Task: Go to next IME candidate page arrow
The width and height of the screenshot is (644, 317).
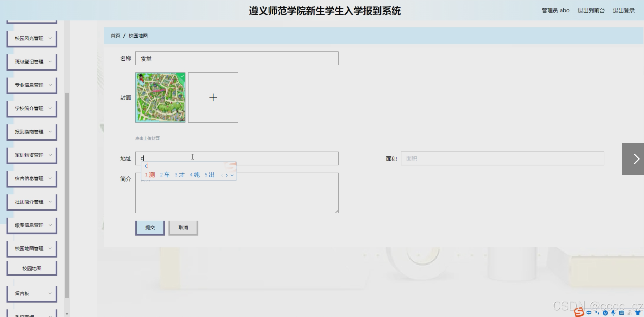Action: [227, 175]
